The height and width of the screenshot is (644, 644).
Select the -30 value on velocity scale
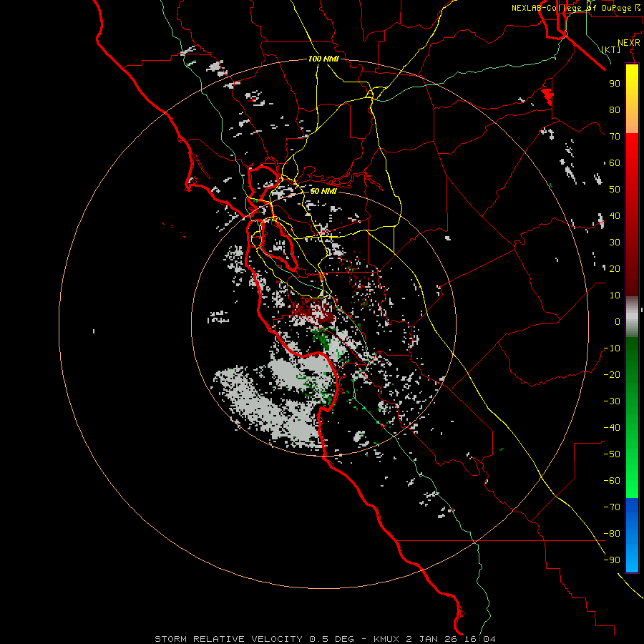612,401
